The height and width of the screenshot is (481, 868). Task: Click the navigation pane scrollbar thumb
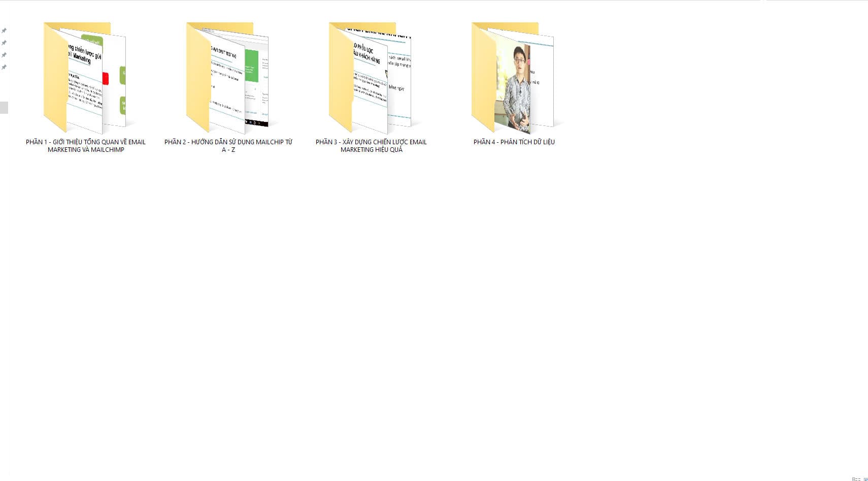[4, 107]
